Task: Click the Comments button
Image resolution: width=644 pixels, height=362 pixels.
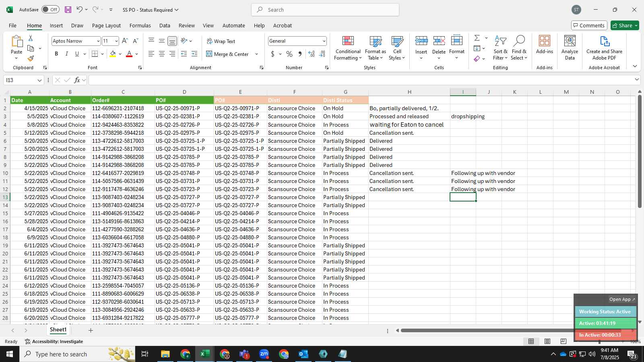Action: coord(589,25)
